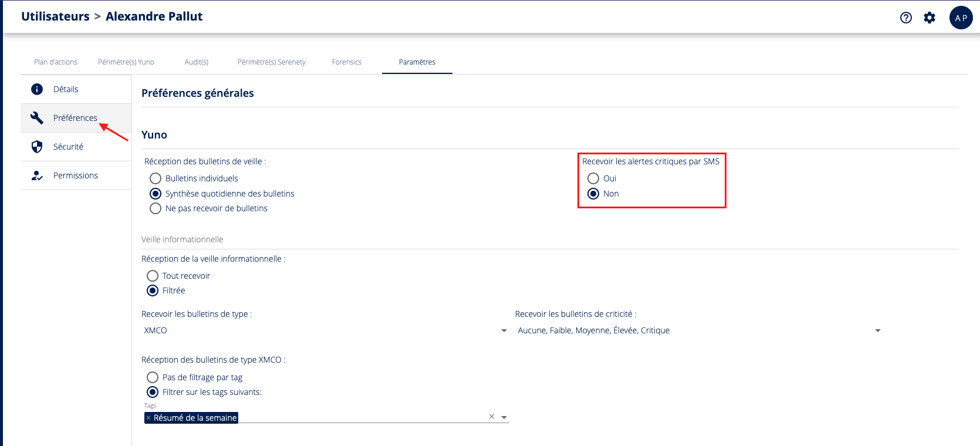The height and width of the screenshot is (446, 980).
Task: Clear all tags with the X icon
Action: tap(492, 417)
